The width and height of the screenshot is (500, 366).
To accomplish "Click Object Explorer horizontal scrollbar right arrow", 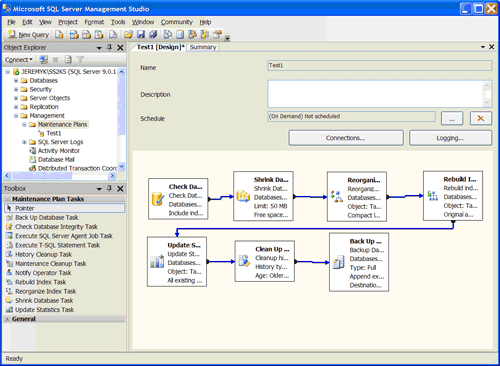I will (x=112, y=175).
